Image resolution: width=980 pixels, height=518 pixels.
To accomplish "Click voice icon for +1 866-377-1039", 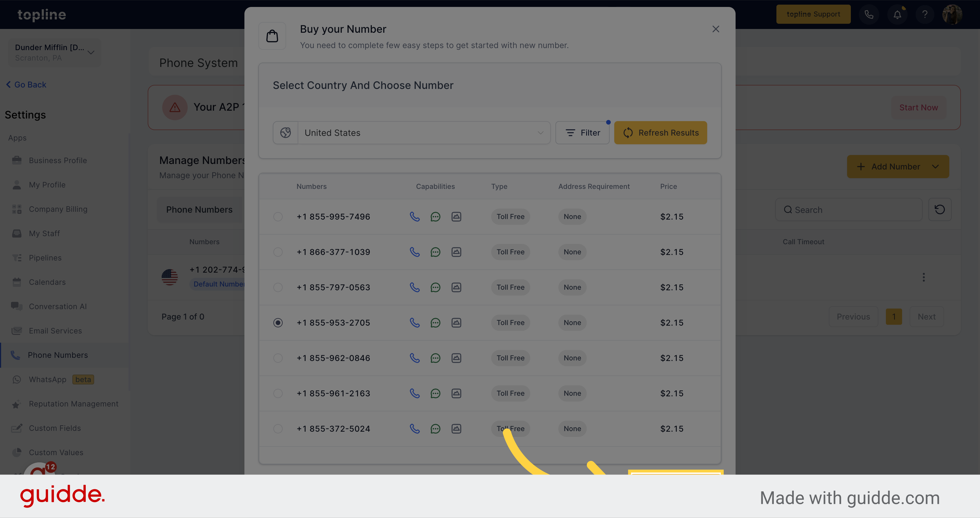I will coord(415,252).
